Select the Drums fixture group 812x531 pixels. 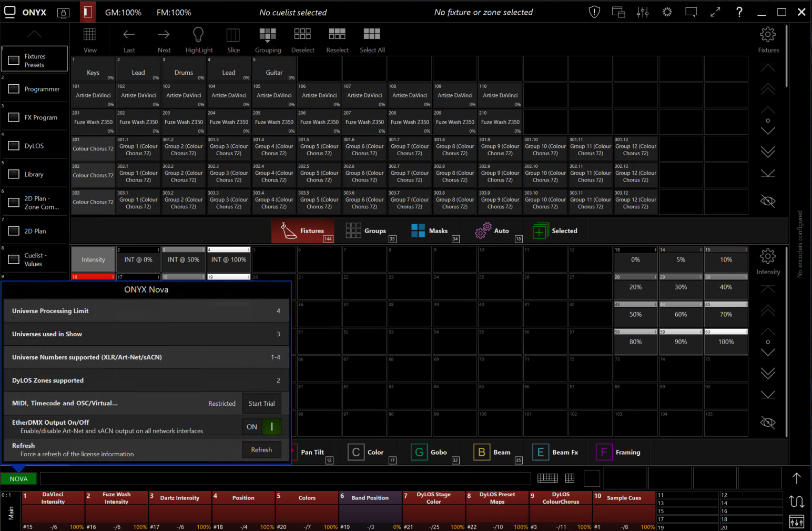(x=184, y=69)
